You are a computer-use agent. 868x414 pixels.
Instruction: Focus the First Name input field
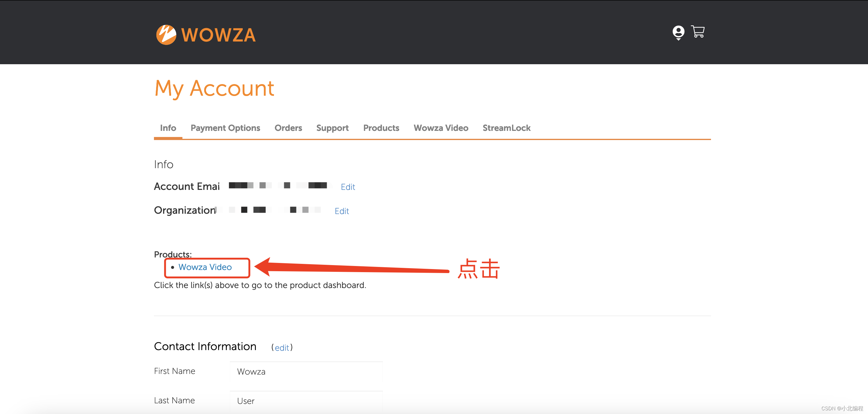[306, 372]
